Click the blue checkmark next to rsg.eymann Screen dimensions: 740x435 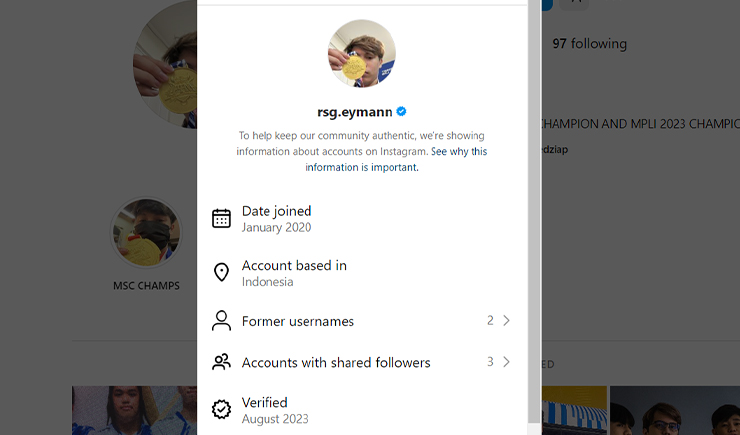point(401,112)
